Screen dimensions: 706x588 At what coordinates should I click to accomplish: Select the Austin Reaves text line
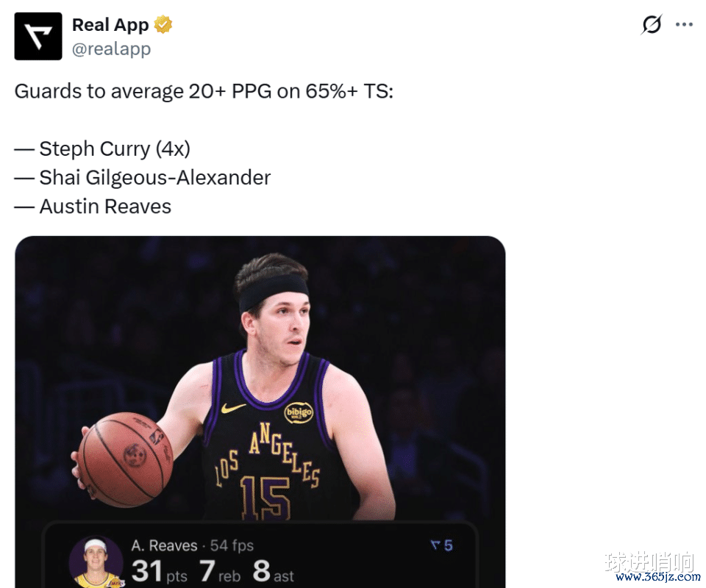pyautogui.click(x=93, y=207)
